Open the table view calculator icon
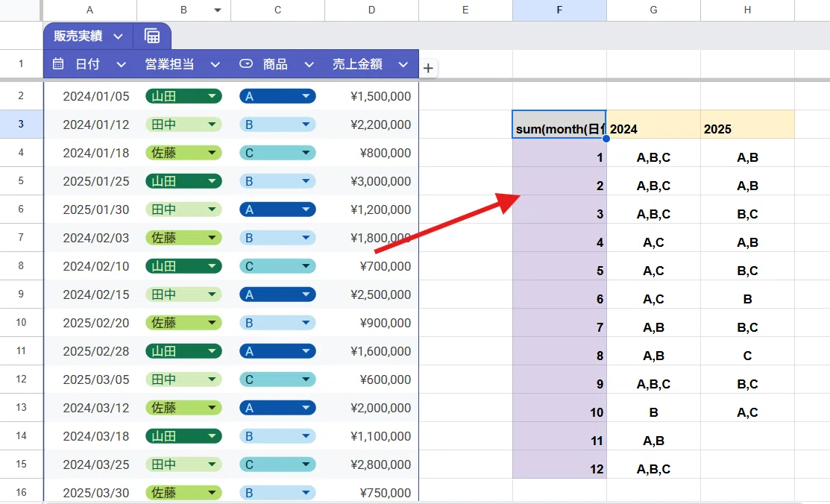This screenshot has width=830, height=504. pyautogui.click(x=152, y=36)
